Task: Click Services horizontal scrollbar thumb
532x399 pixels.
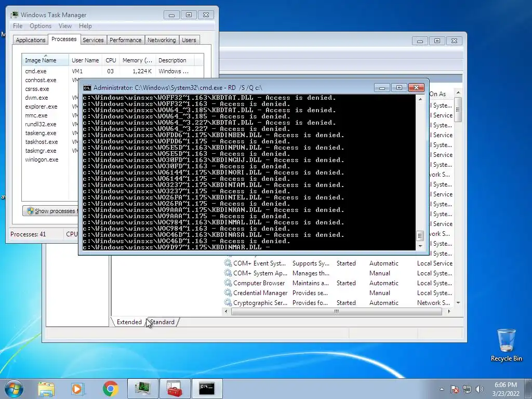Action: tap(336, 312)
